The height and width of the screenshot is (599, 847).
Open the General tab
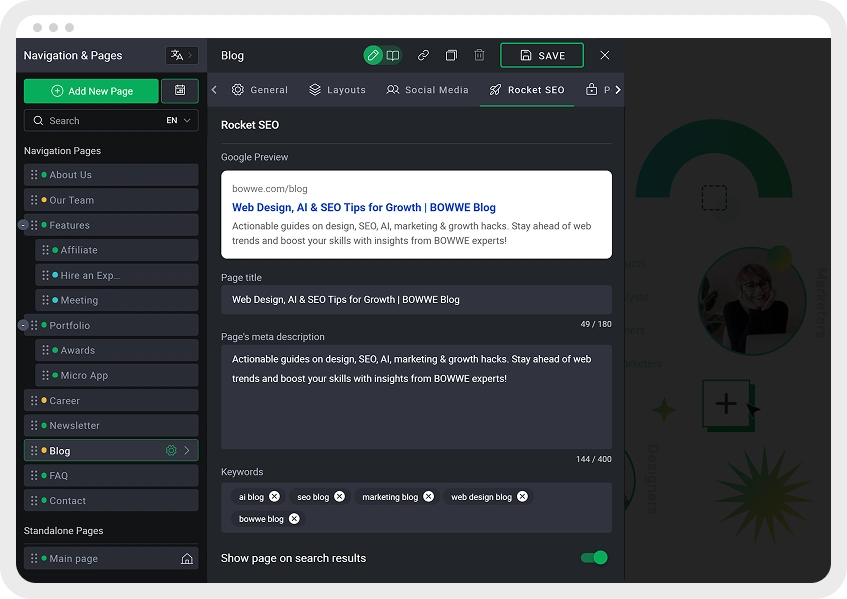point(260,90)
